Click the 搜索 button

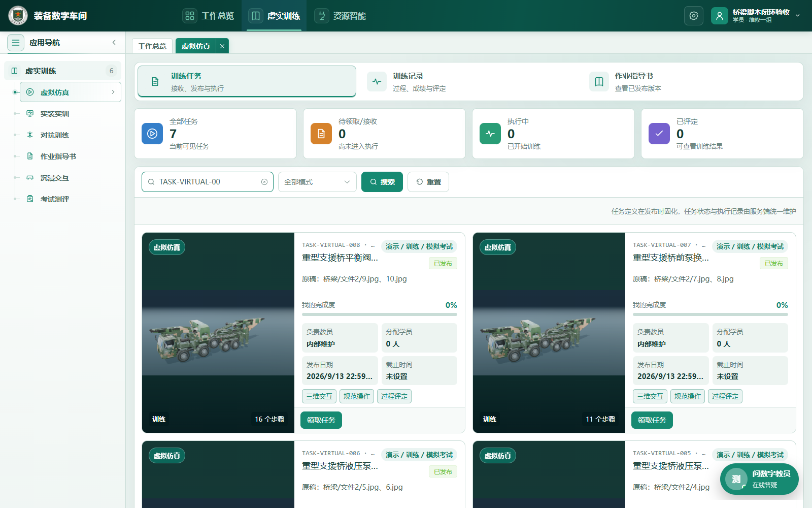[x=382, y=182]
